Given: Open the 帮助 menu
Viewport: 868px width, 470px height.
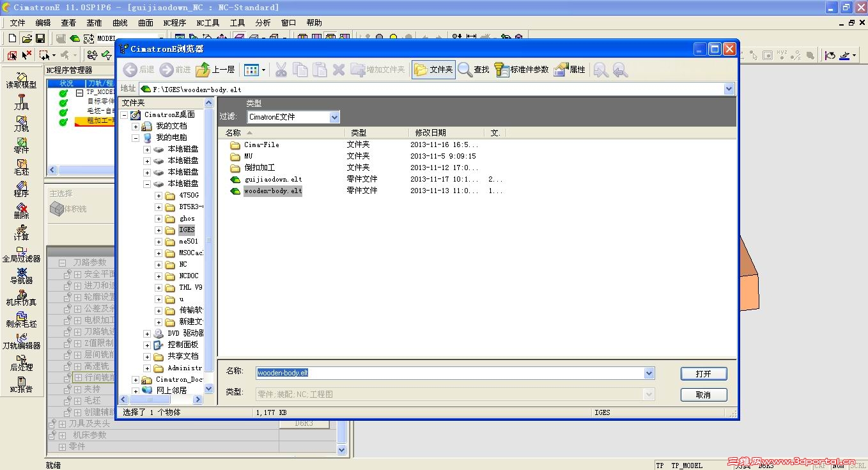Looking at the screenshot, I should [x=314, y=23].
